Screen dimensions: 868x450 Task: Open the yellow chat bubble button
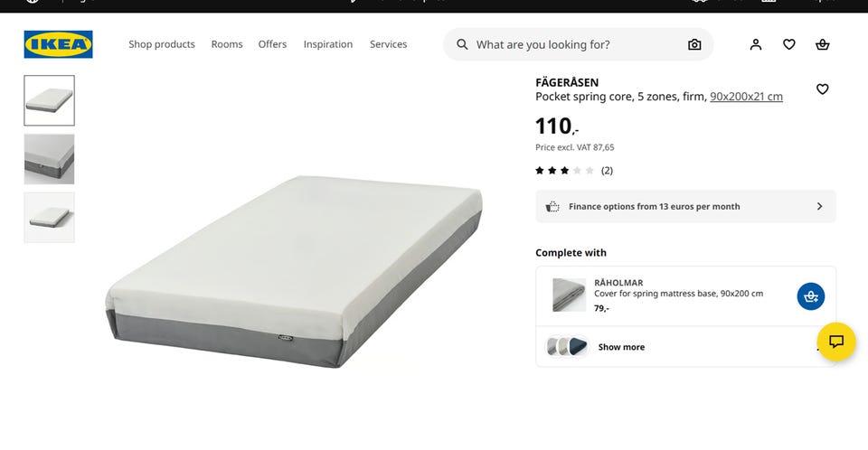tap(835, 342)
